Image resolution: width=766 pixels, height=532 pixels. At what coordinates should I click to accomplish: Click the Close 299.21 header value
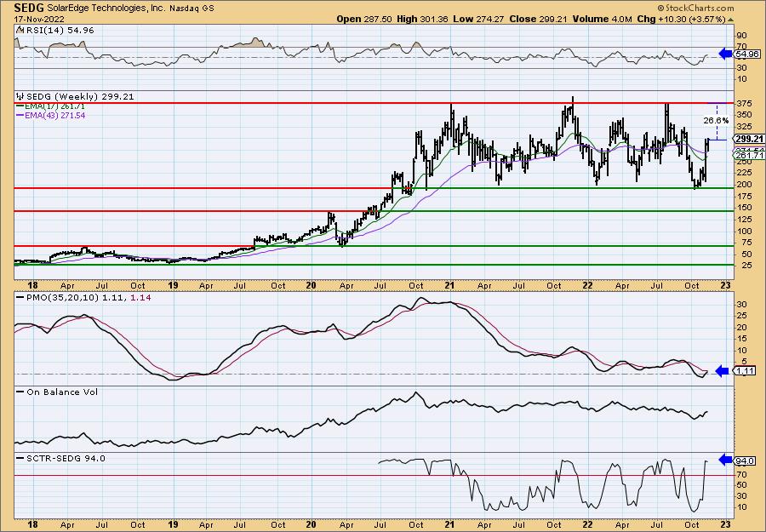coord(540,19)
